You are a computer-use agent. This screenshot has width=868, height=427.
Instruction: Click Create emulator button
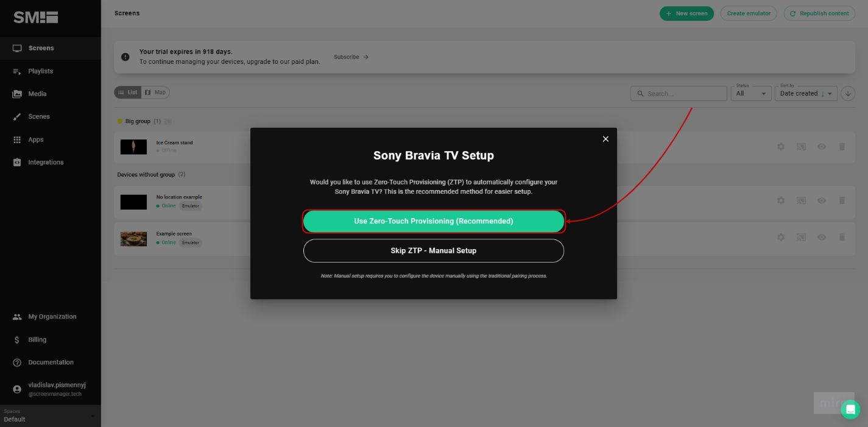(749, 13)
